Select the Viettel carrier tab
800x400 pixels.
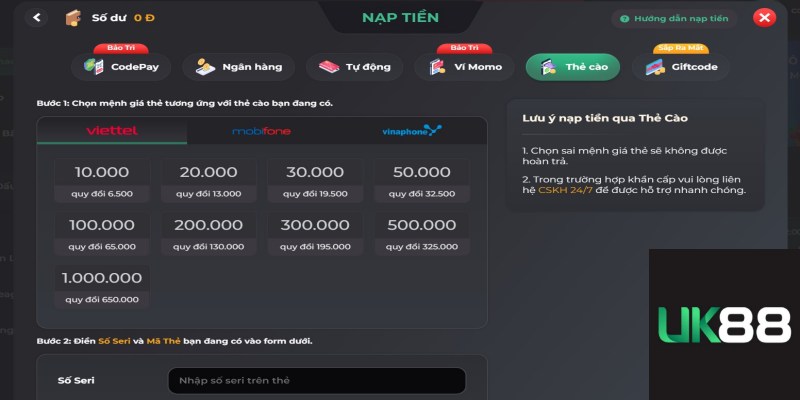112,131
